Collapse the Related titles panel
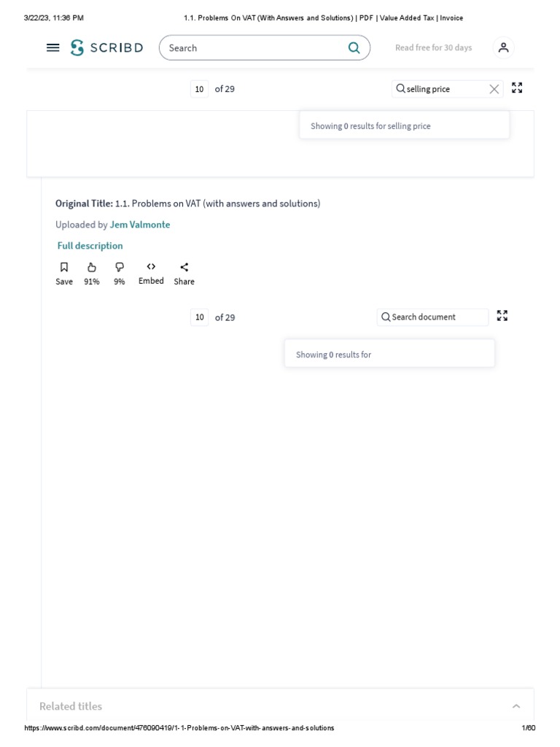The width and height of the screenshot is (560, 747). [516, 706]
